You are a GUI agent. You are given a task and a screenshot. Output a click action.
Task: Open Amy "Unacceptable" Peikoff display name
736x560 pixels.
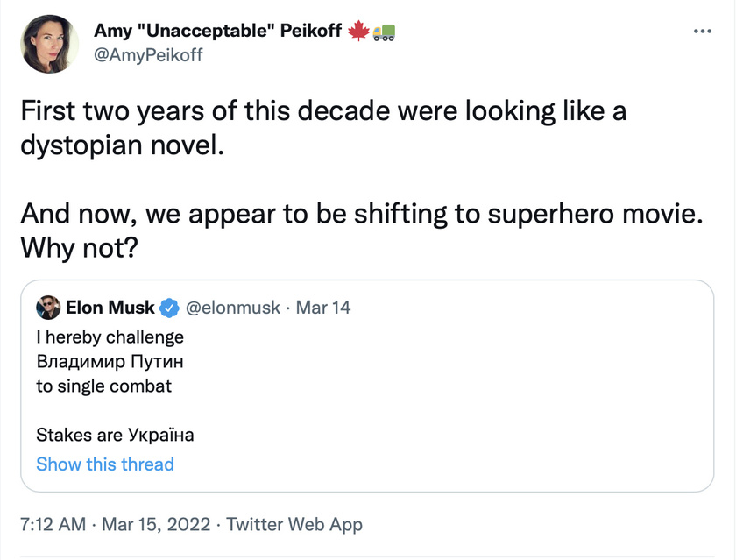point(218,31)
